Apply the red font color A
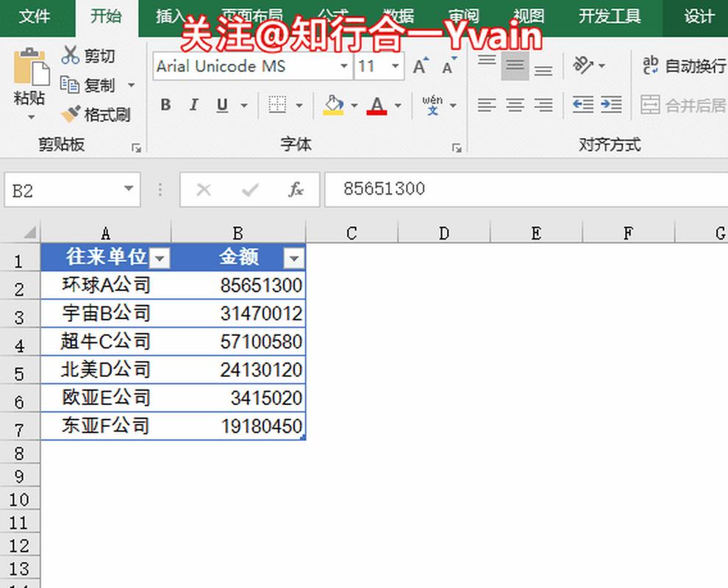728x588 pixels. click(x=377, y=105)
